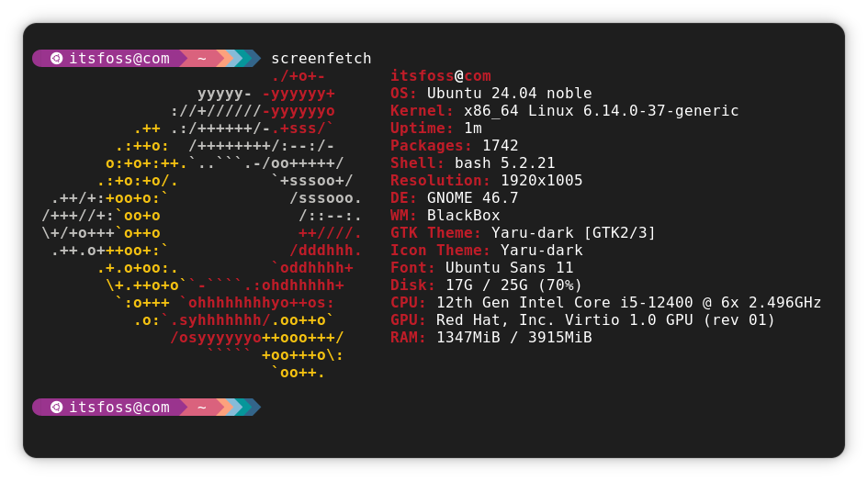Click the Packages: 1742 line
Viewport: 868px width, 481px height.
[x=455, y=146]
